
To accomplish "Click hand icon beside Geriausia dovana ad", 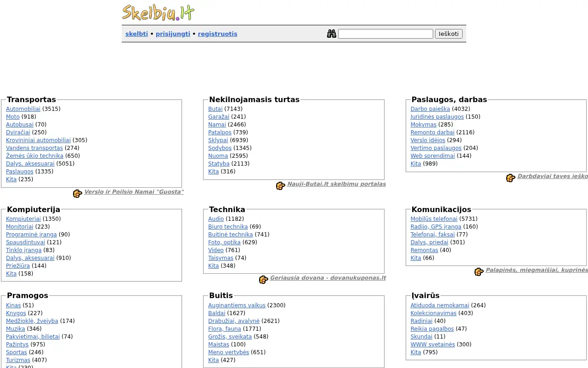I will (264, 280).
